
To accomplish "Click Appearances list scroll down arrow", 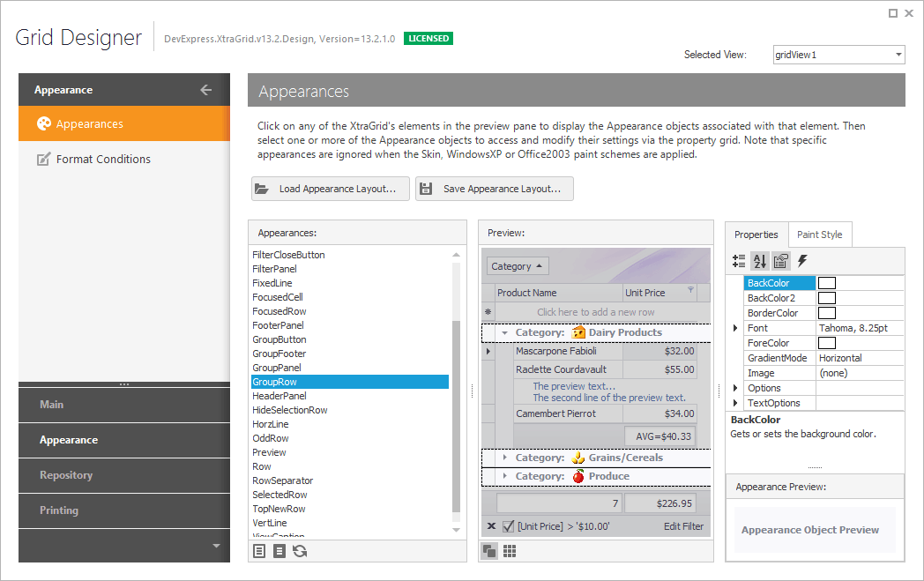I will (x=456, y=530).
